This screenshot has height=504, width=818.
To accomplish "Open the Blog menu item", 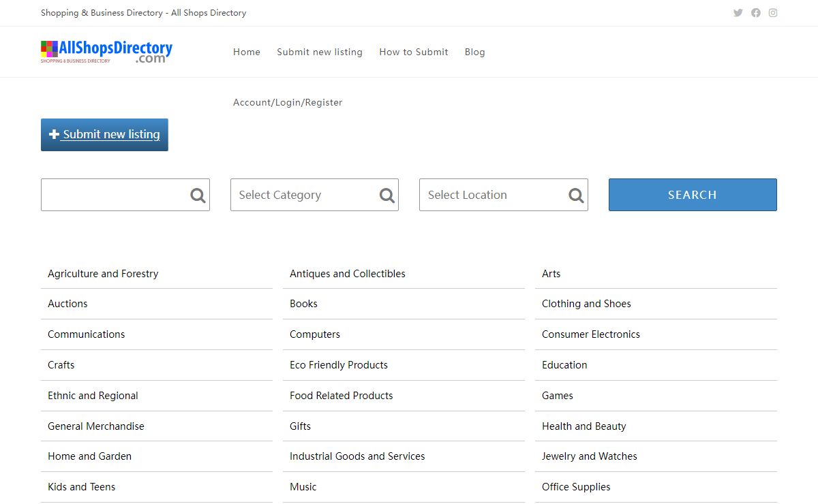I will click(475, 52).
